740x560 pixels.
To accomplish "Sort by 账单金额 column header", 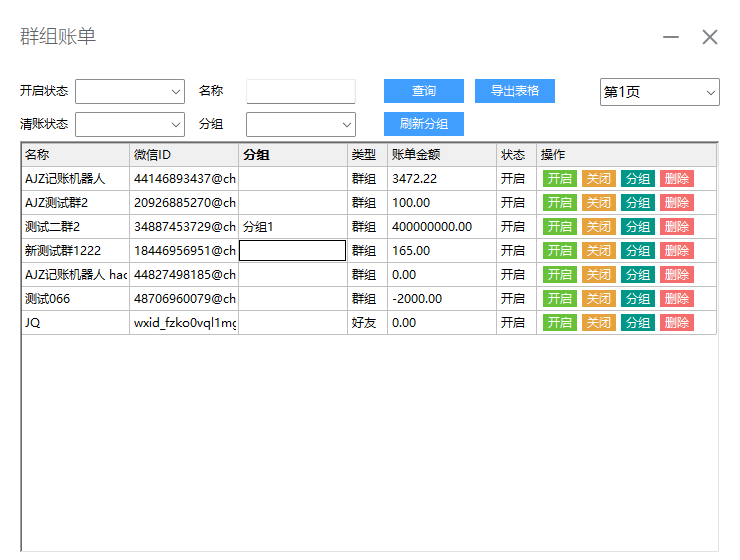I will tap(440, 155).
